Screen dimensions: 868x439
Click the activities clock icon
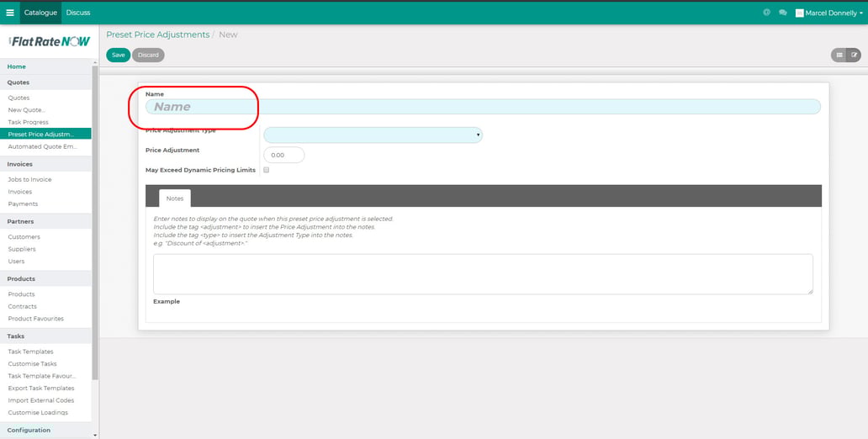[766, 13]
